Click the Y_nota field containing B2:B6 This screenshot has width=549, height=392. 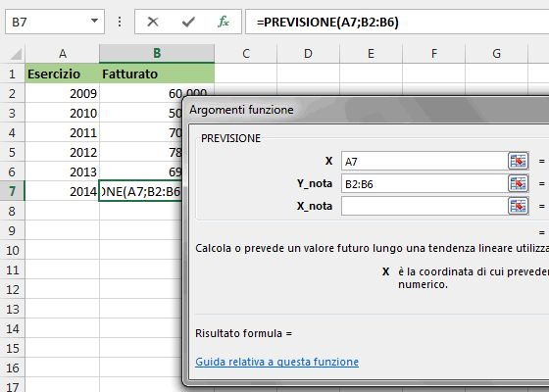pos(424,183)
